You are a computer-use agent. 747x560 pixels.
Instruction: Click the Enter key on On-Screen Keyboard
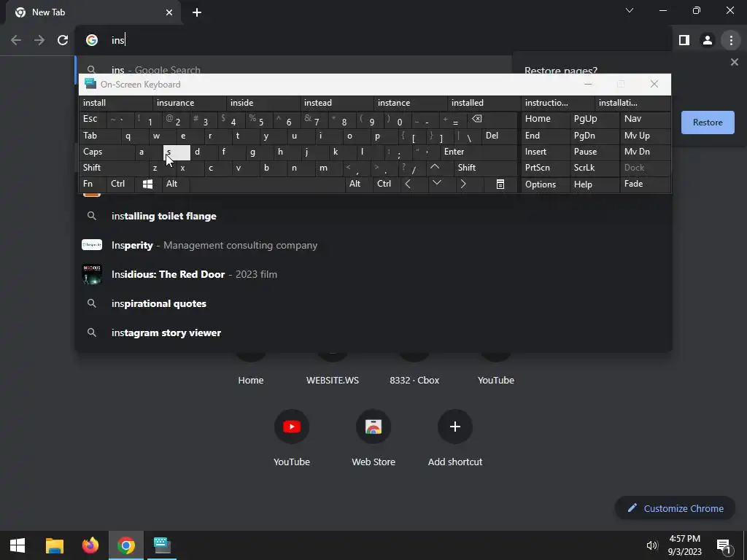[479, 152]
